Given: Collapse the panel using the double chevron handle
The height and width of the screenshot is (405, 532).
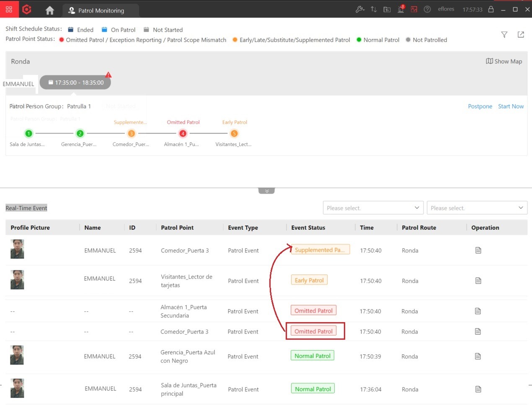Looking at the screenshot, I should point(266,191).
